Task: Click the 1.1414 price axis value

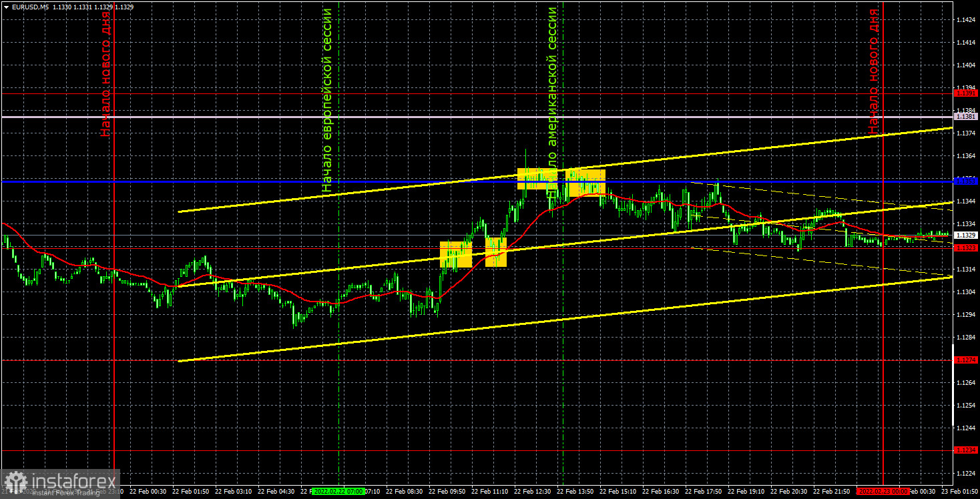Action: [966, 43]
